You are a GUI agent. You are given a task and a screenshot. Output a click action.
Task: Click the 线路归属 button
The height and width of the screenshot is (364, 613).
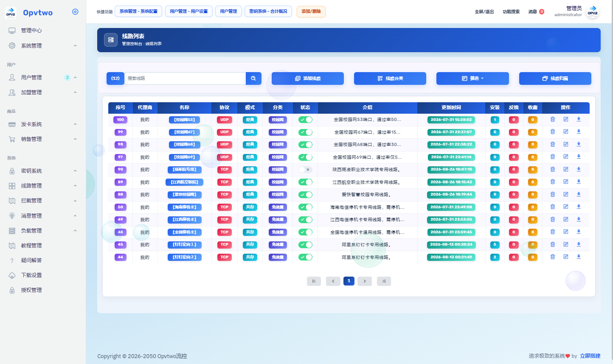[x=555, y=78]
